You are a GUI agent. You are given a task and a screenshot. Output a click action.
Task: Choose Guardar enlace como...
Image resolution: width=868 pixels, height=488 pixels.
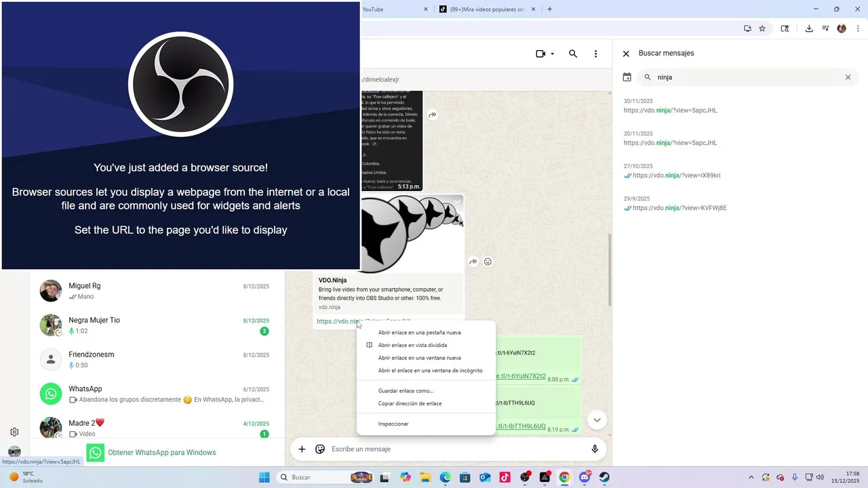point(406,391)
